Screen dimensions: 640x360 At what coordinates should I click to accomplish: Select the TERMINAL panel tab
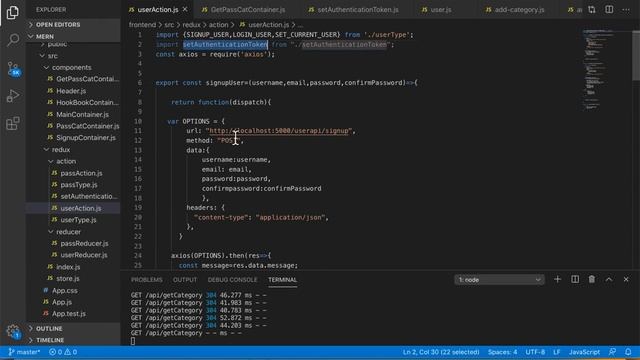click(282, 280)
